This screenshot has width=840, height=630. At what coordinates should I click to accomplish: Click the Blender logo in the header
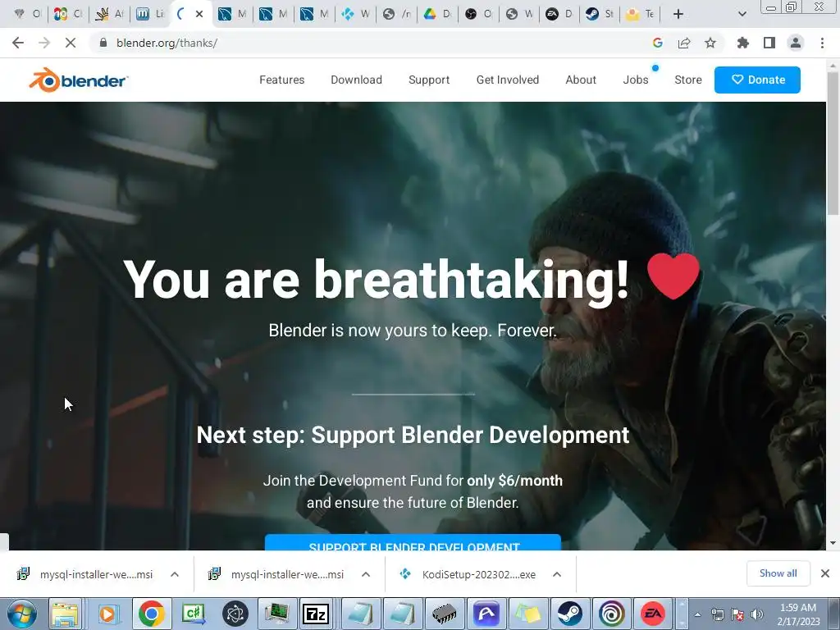[x=78, y=80]
